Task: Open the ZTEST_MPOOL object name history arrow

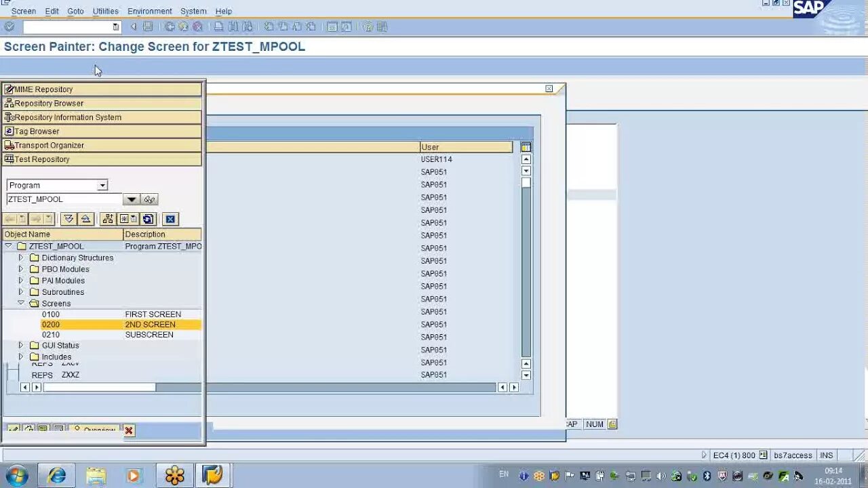Action: 132,199
